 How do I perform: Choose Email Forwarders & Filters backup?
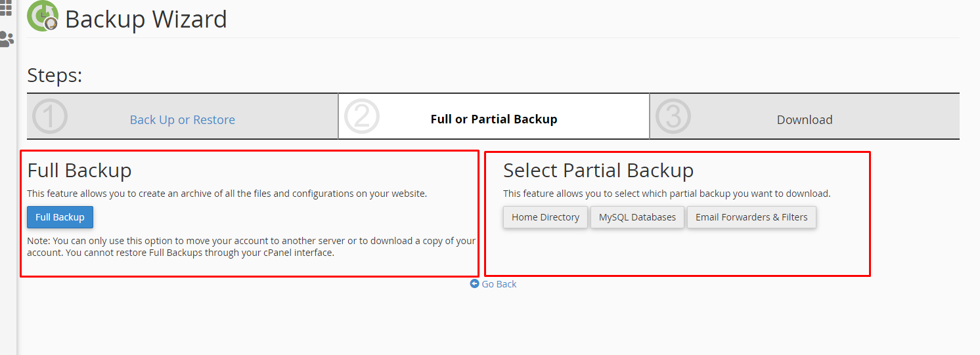coord(751,217)
